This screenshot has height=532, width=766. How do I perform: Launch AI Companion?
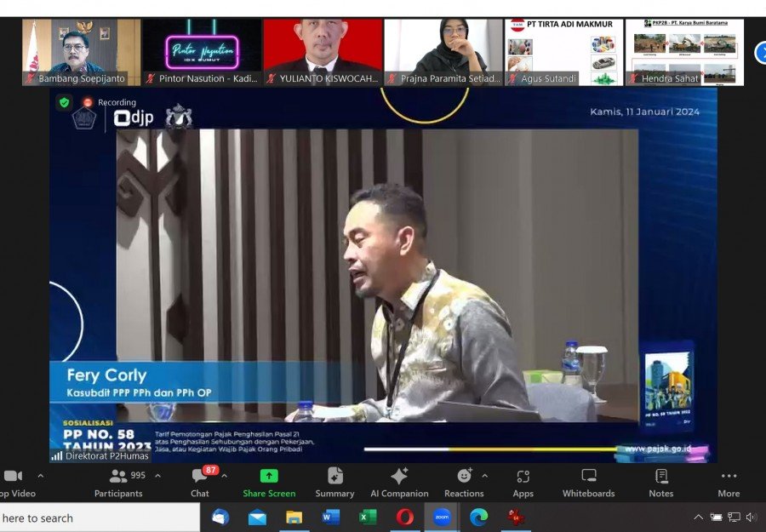(398, 482)
